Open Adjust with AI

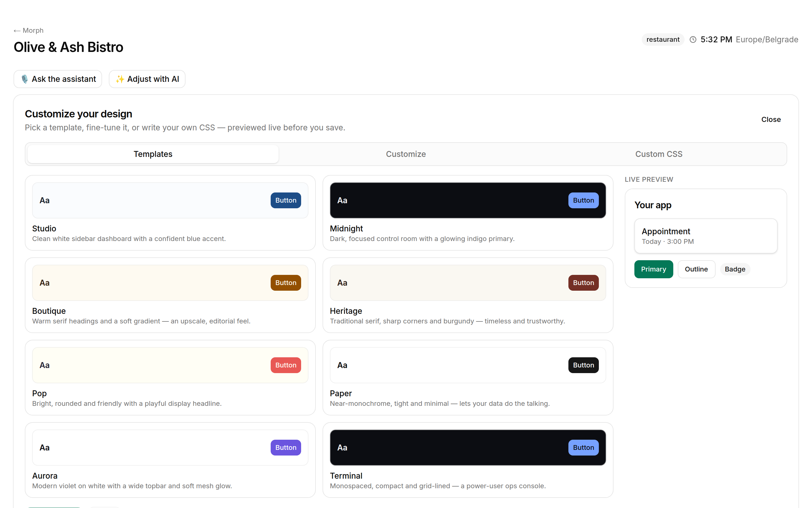(147, 79)
